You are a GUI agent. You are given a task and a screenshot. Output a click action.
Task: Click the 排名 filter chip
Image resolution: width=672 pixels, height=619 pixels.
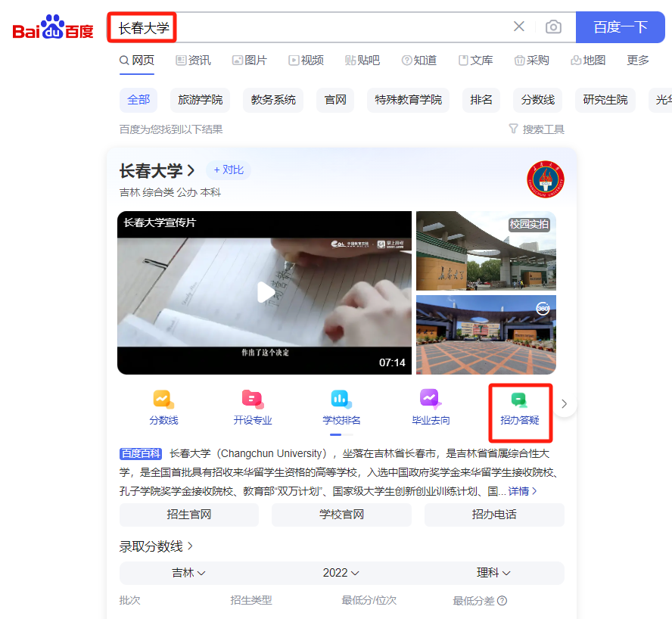pos(481,101)
